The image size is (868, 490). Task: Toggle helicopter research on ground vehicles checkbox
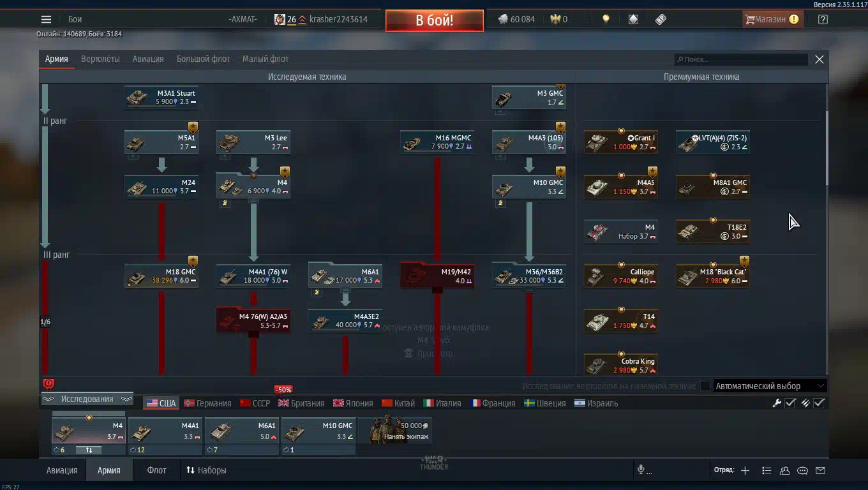705,386
